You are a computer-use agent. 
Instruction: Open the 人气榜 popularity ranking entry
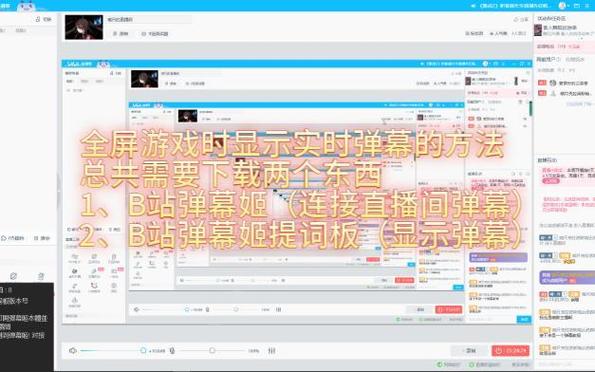coord(499,33)
